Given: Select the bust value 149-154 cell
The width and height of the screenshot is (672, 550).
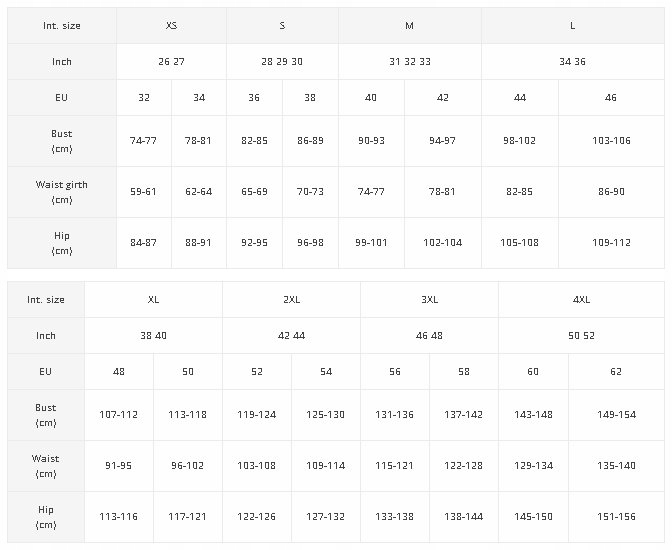Looking at the screenshot, I should (x=615, y=414).
